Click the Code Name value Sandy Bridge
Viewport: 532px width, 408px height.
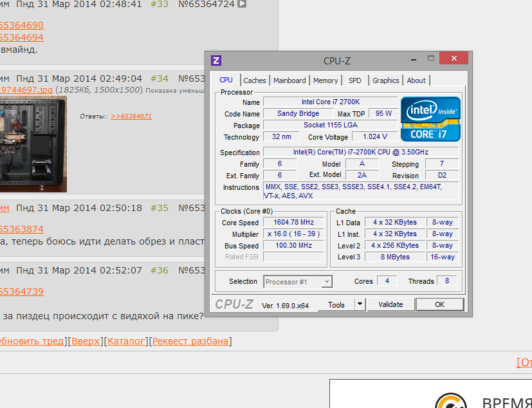(298, 113)
